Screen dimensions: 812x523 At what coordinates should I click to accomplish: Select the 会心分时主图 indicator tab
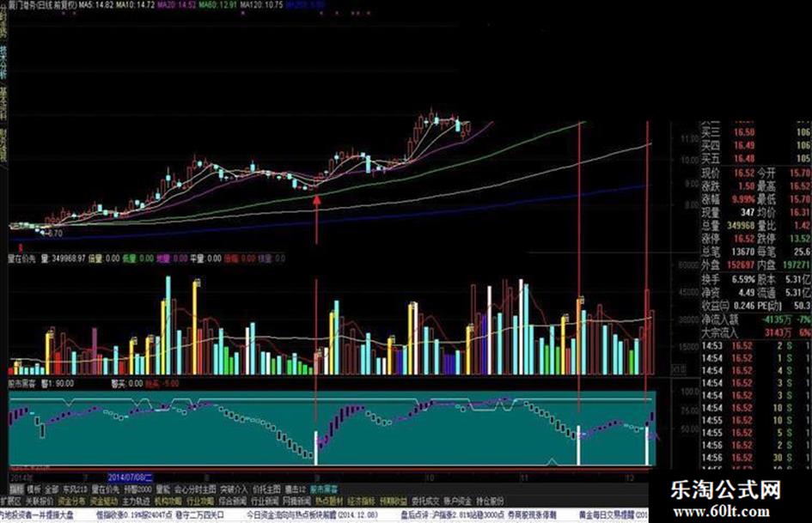click(195, 490)
